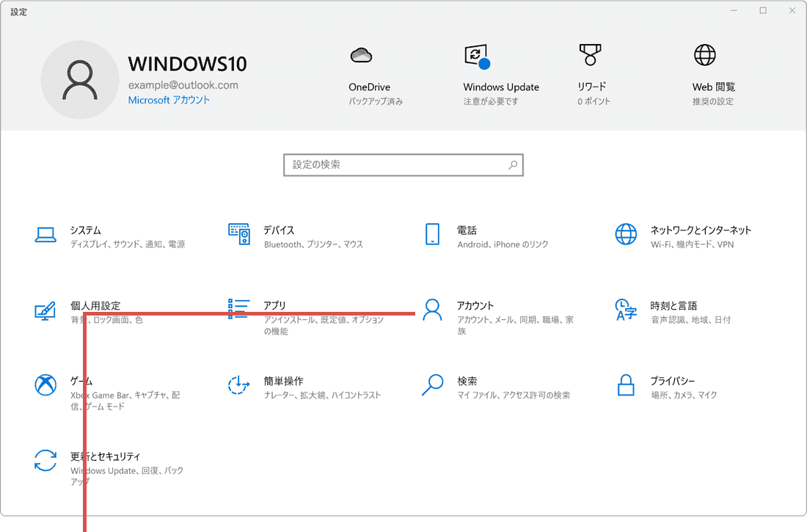Open Web 閲覧 recommended settings
Viewport: 807px width, 532px height.
point(704,55)
